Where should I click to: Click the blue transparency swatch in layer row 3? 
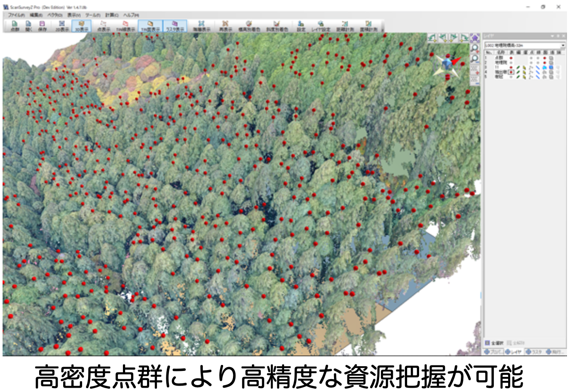tap(551, 67)
